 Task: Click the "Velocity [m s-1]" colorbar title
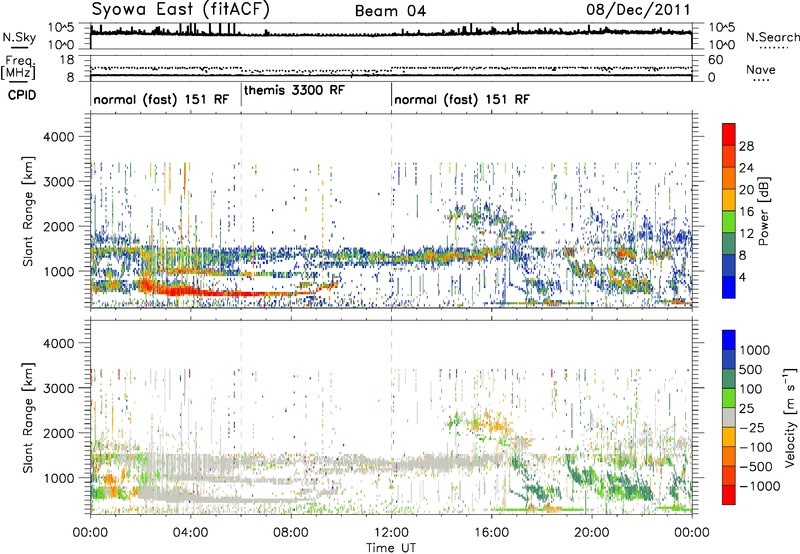pos(790,417)
